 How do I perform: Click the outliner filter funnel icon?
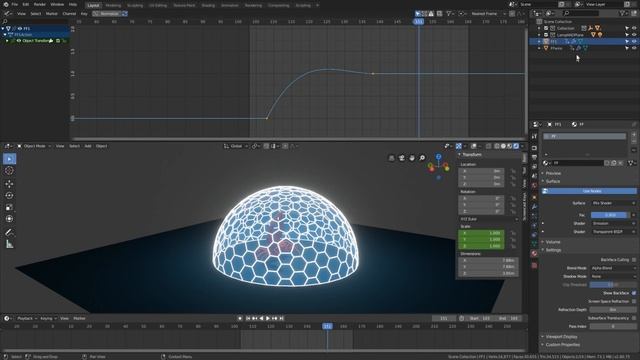pos(622,13)
